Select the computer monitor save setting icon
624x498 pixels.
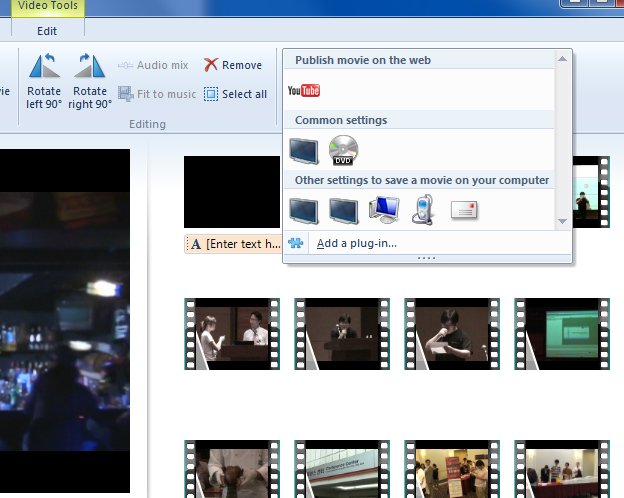point(384,209)
